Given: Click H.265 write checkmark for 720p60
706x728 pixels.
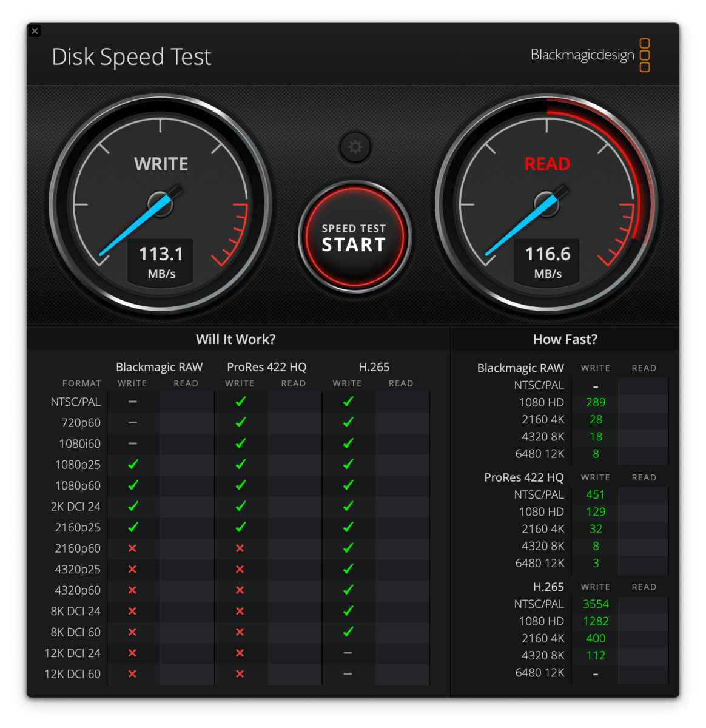Looking at the screenshot, I should [348, 422].
